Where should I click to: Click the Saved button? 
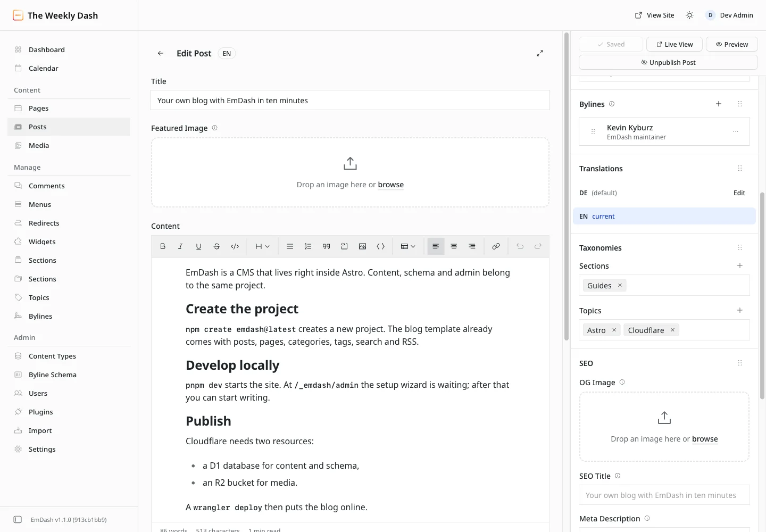coord(611,44)
